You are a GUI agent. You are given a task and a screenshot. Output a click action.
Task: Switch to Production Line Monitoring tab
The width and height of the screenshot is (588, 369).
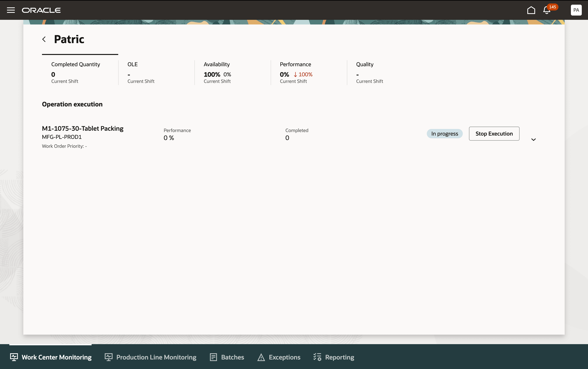coord(156,357)
